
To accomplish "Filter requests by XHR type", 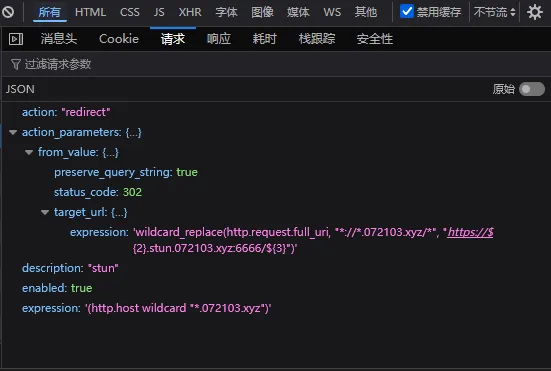I will click(x=190, y=12).
